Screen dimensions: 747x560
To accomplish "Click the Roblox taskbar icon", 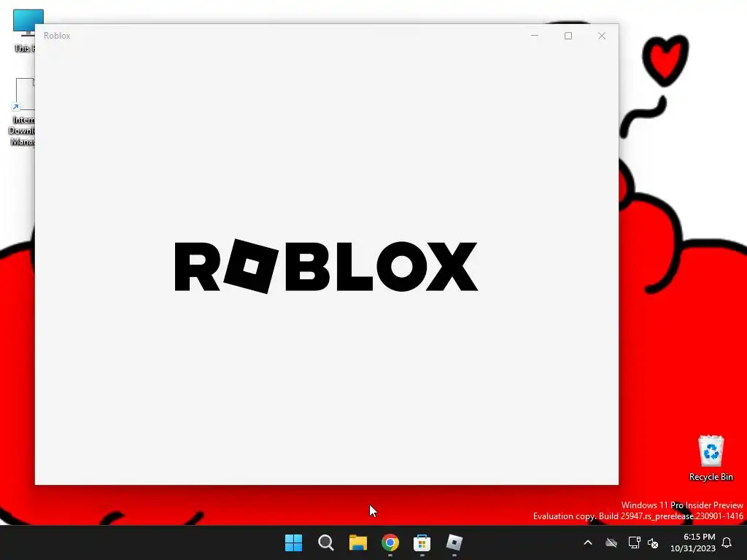I will coord(454,542).
